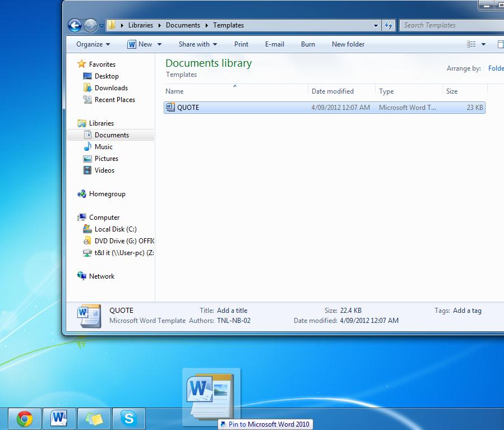The width and height of the screenshot is (504, 430).
Task: Click Date modified value in details pane
Action: (369, 321)
